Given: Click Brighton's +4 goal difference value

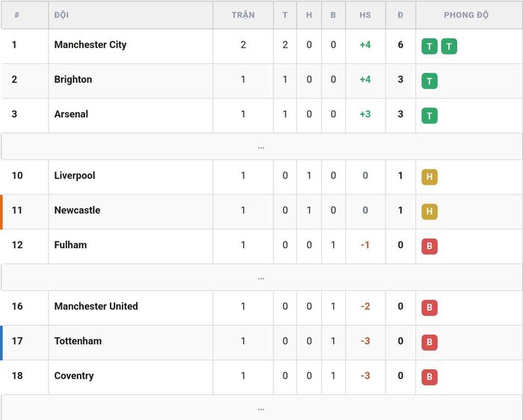Looking at the screenshot, I should pyautogui.click(x=365, y=79).
